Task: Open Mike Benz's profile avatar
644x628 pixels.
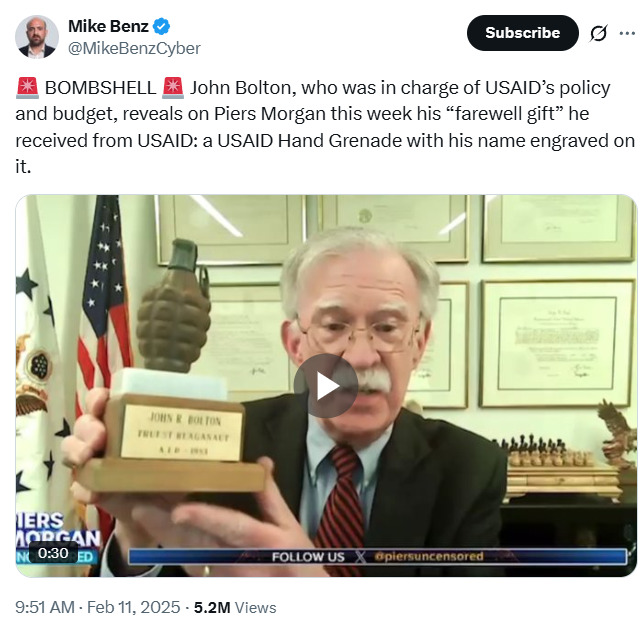Action: point(37,37)
